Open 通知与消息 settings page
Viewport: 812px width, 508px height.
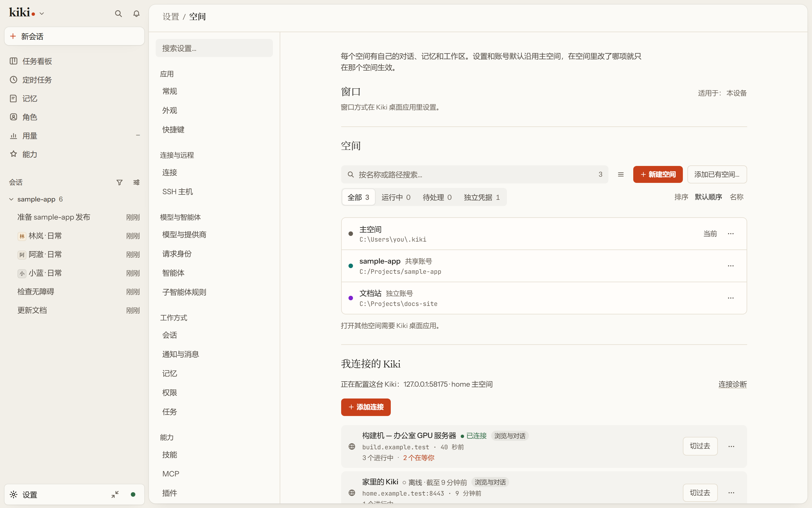pyautogui.click(x=214, y=354)
